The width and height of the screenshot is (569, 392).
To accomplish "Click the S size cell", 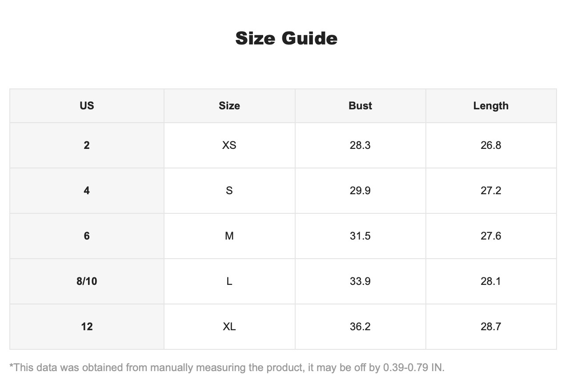I will point(229,191).
